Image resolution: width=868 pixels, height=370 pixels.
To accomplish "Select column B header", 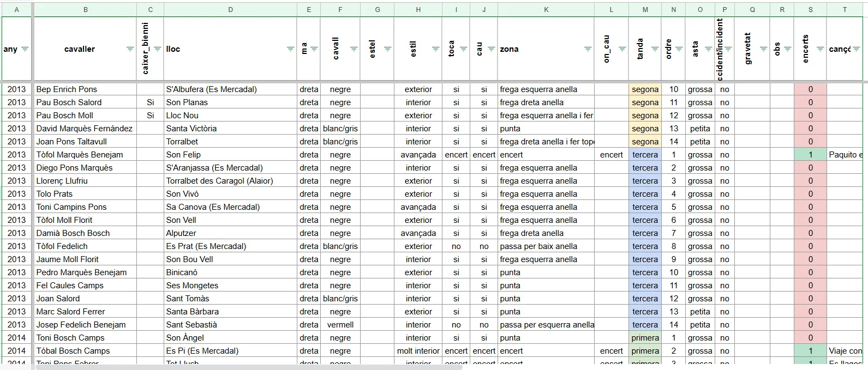I will (85, 10).
